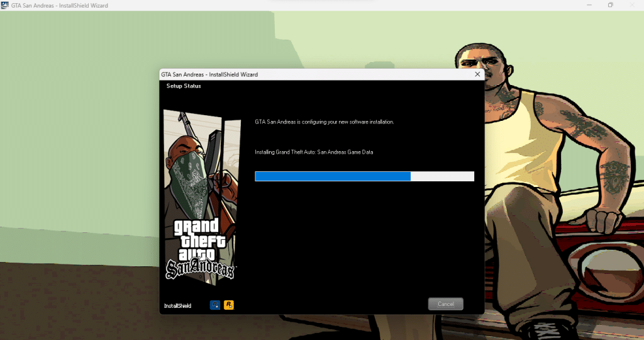
Task: Click the 'Installing Grand Theft Auto' status text
Action: [x=314, y=152]
